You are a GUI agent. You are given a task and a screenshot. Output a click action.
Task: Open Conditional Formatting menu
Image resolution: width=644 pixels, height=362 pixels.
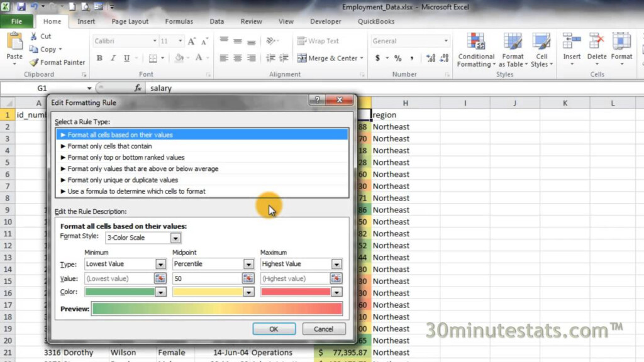click(476, 50)
